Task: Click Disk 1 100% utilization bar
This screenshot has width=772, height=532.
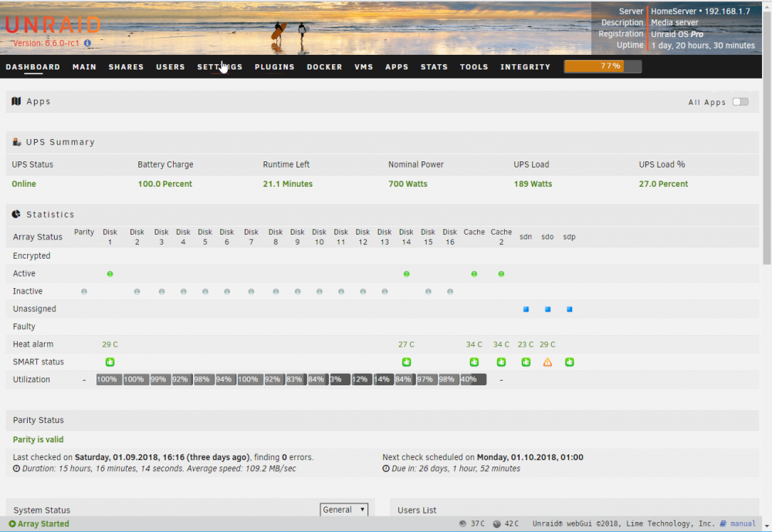Action: point(109,379)
